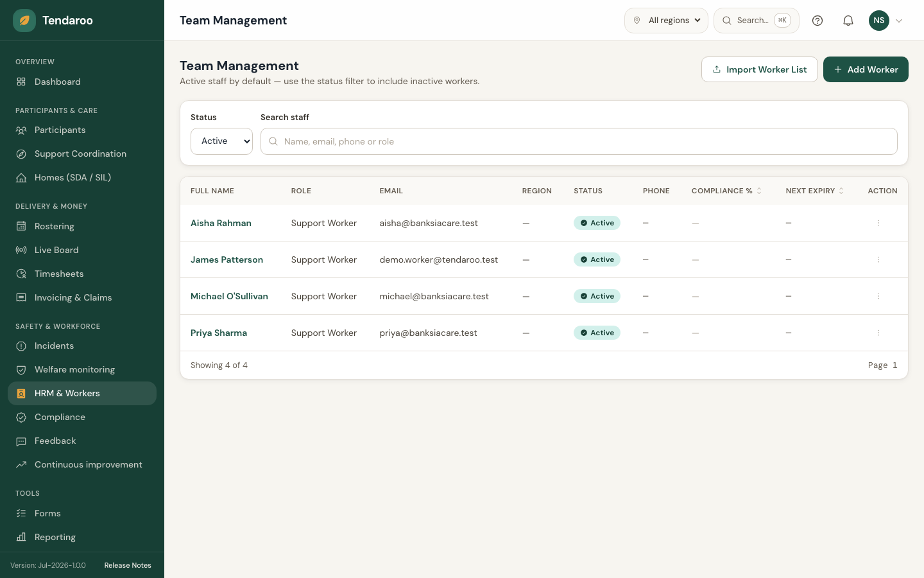Viewport: 924px width, 578px height.
Task: Click email demo.worker@tendaroo.test
Action: point(439,259)
